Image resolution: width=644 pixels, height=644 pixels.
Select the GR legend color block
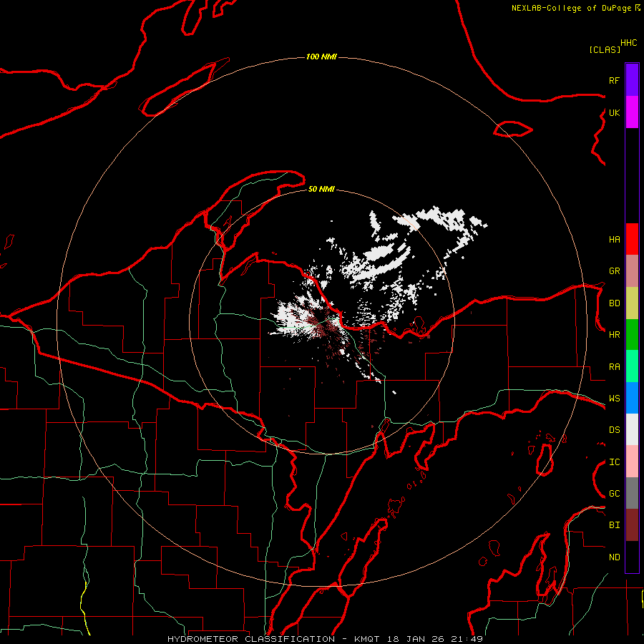coord(632,271)
